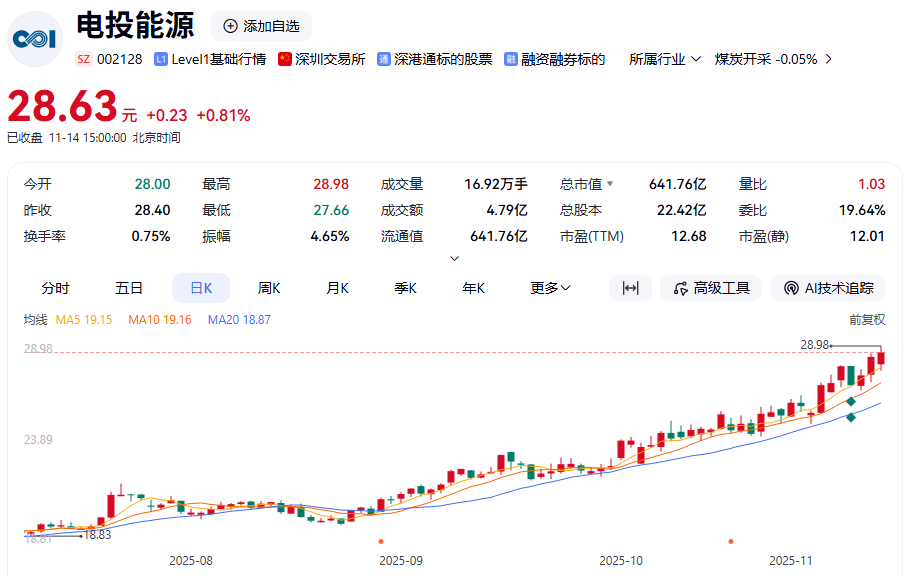Click the range-compare width icon button

click(630, 288)
